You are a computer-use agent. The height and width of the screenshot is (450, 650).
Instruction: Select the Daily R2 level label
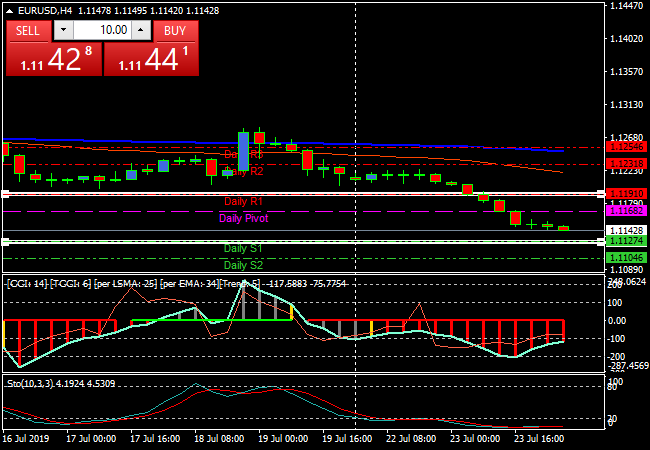point(244,172)
